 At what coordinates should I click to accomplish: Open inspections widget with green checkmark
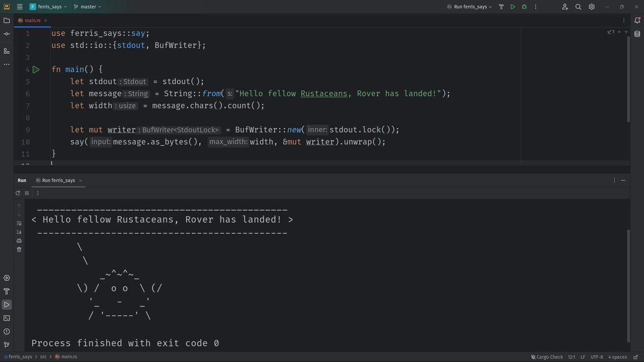(611, 32)
